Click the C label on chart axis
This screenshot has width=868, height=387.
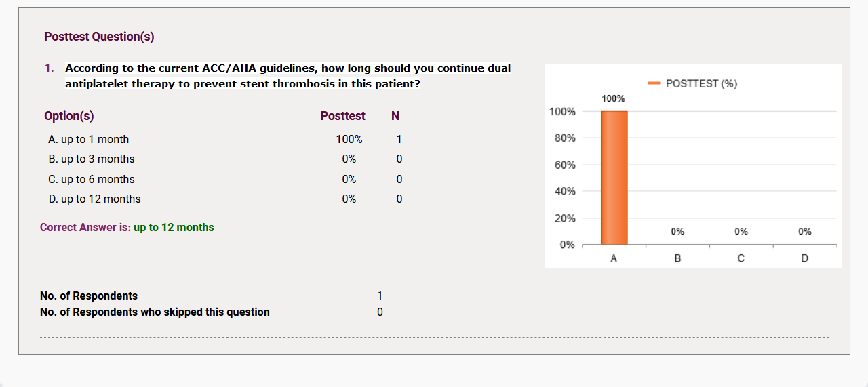[x=741, y=258]
